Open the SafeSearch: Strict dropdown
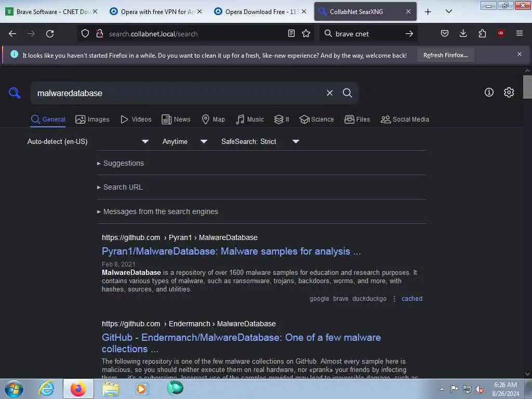Image resolution: width=532 pixels, height=399 pixels. [x=260, y=141]
